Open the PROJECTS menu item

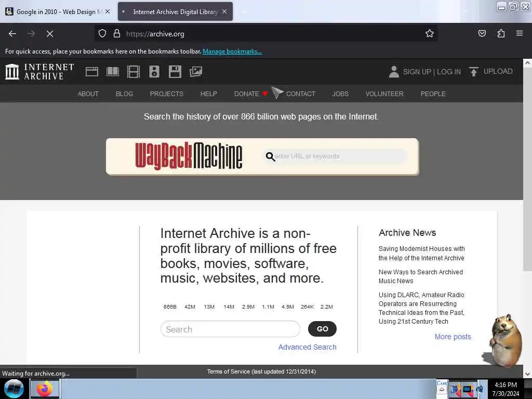point(167,94)
